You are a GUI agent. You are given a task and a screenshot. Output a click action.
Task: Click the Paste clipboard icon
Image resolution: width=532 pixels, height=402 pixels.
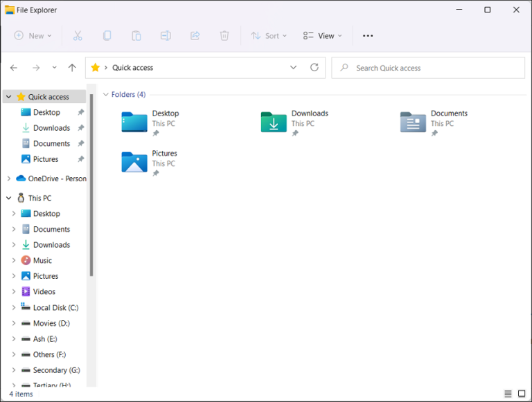[x=136, y=35]
